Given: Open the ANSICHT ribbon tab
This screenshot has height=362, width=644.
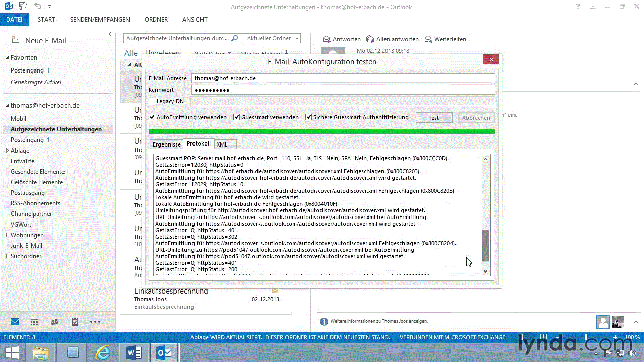Looking at the screenshot, I should [195, 20].
